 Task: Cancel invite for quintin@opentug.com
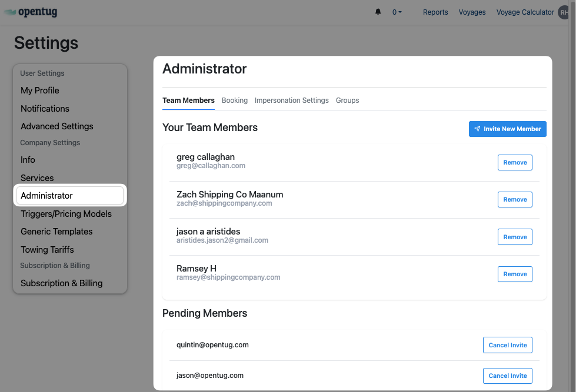tap(507, 345)
